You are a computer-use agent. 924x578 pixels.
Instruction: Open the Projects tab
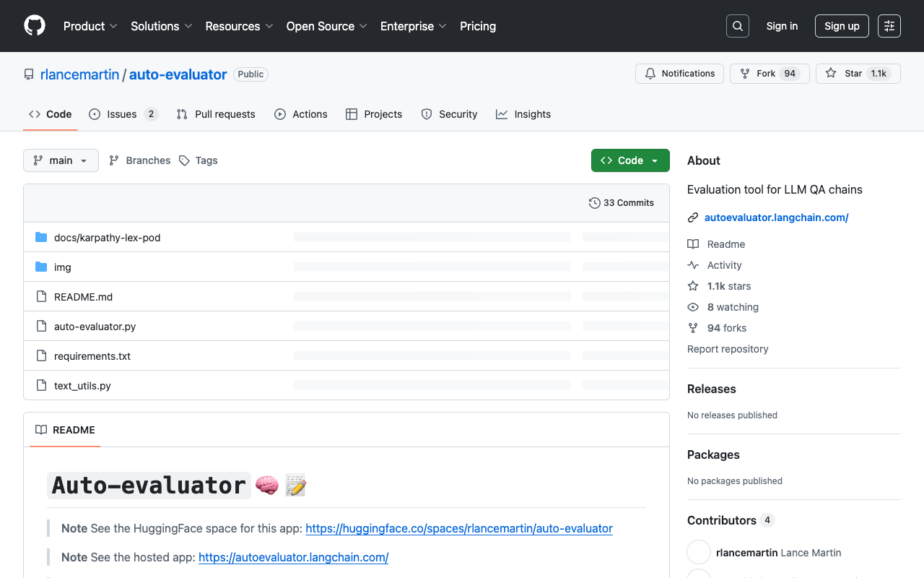[x=374, y=114]
